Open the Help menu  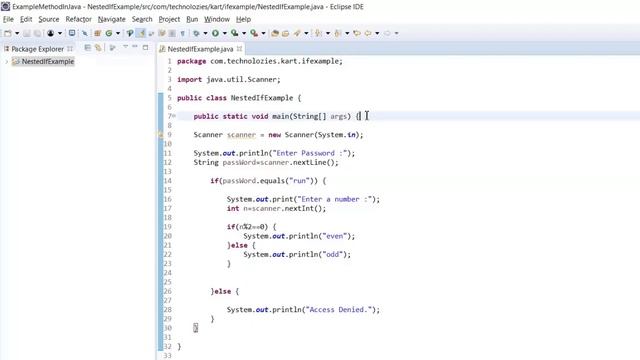click(243, 19)
